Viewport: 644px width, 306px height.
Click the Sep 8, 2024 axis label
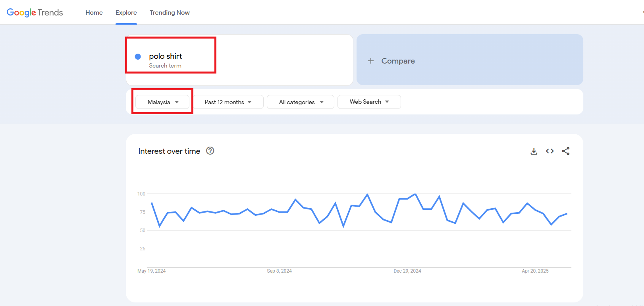point(279,271)
